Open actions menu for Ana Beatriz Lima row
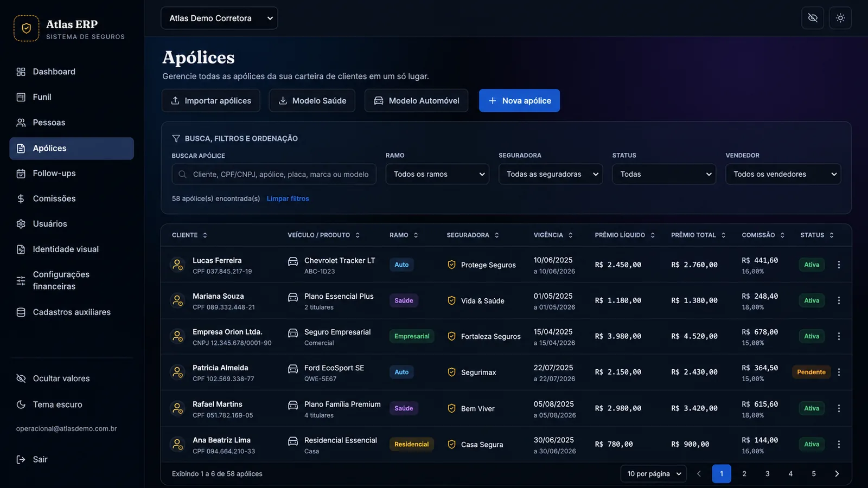 click(839, 444)
